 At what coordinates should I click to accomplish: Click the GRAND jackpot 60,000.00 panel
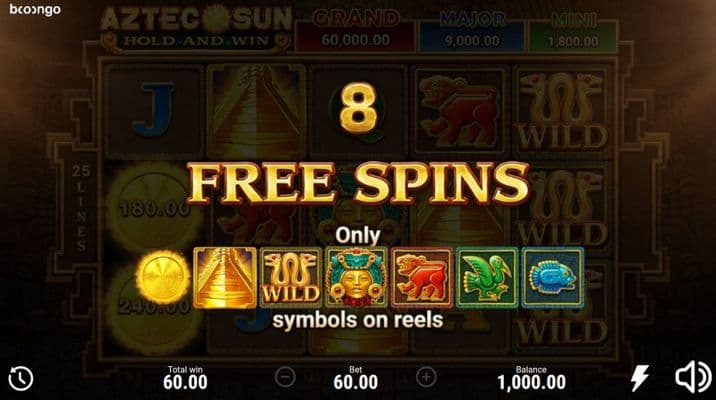tap(355, 31)
